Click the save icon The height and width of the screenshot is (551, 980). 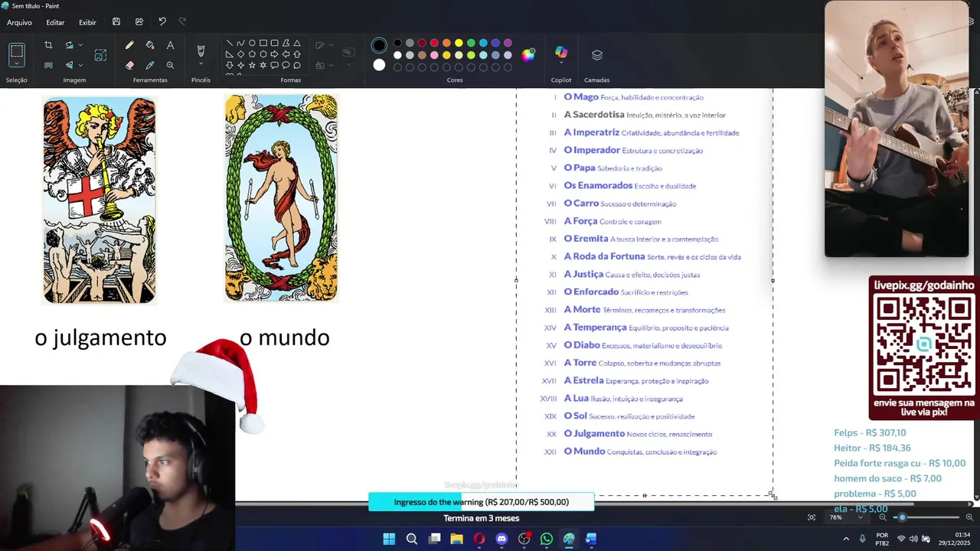pos(116,22)
